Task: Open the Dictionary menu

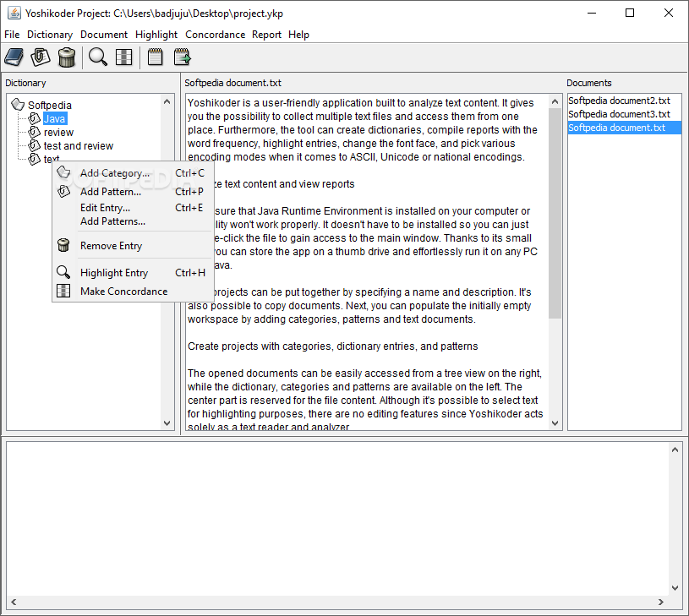Action: [50, 35]
